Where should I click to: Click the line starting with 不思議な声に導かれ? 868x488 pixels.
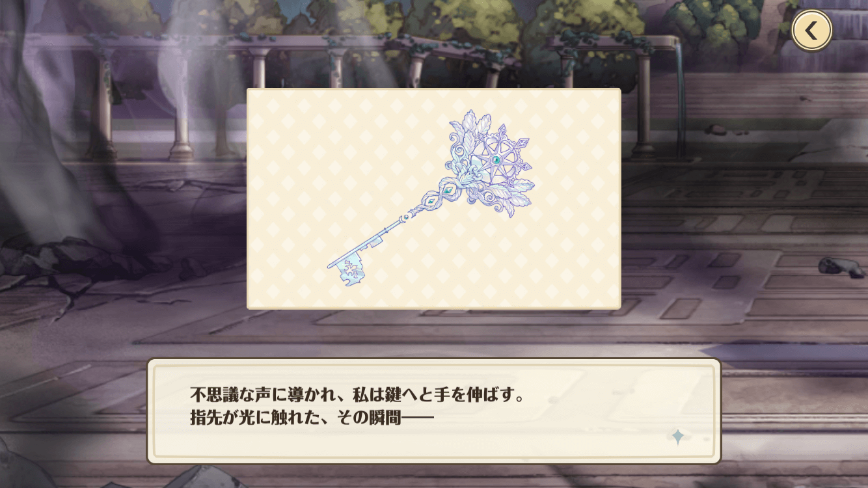(357, 396)
